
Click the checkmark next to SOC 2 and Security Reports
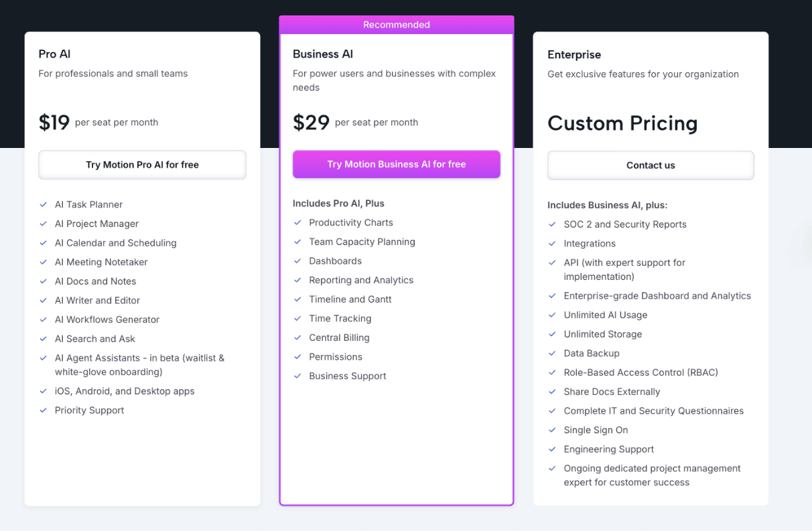552,225
